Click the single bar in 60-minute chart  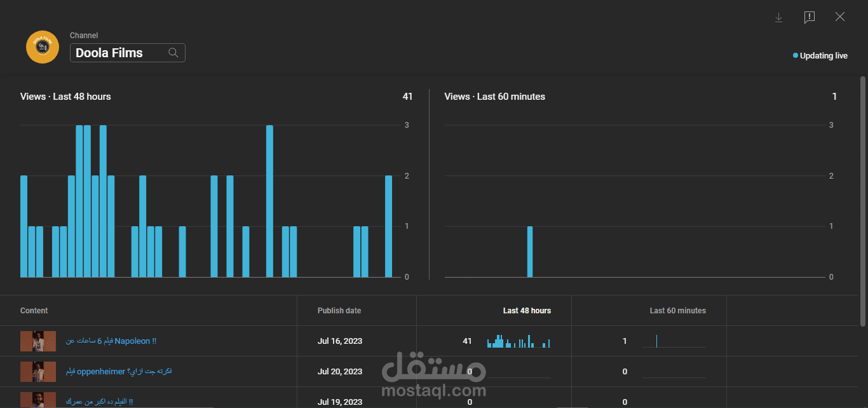click(530, 252)
